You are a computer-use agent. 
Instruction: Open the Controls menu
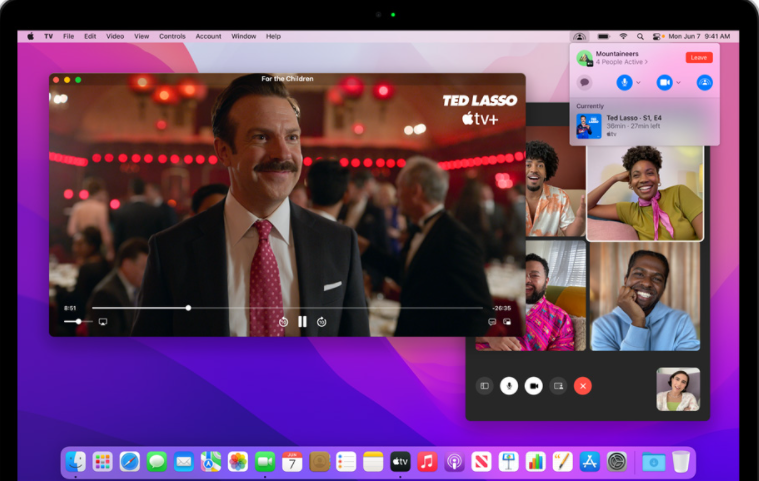[172, 36]
